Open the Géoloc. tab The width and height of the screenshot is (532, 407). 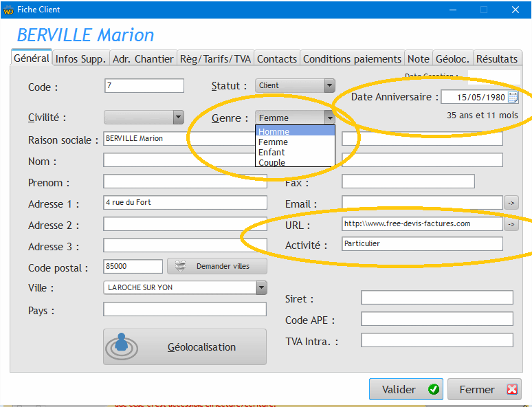(452, 59)
